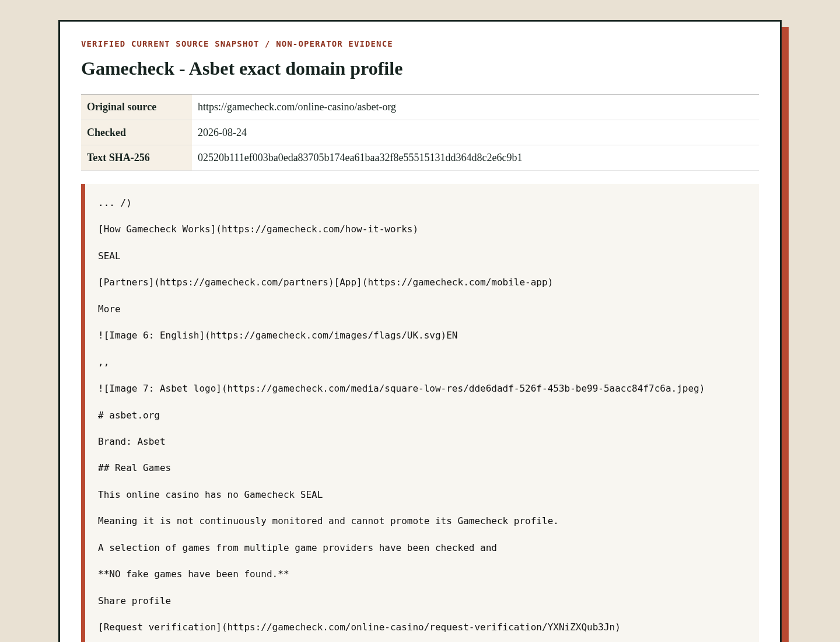The image size is (840, 642).
Task: Click the standalone SEAL line
Action: pyautogui.click(x=109, y=256)
